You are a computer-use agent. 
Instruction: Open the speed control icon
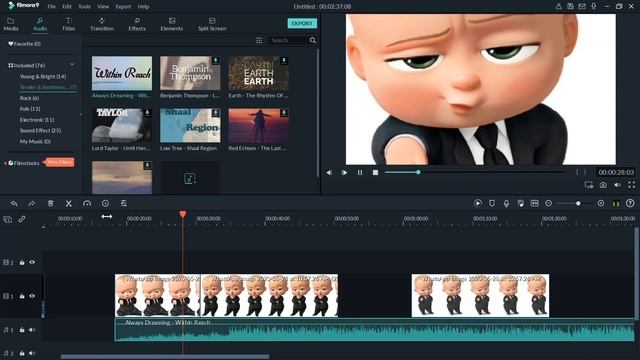pos(87,203)
